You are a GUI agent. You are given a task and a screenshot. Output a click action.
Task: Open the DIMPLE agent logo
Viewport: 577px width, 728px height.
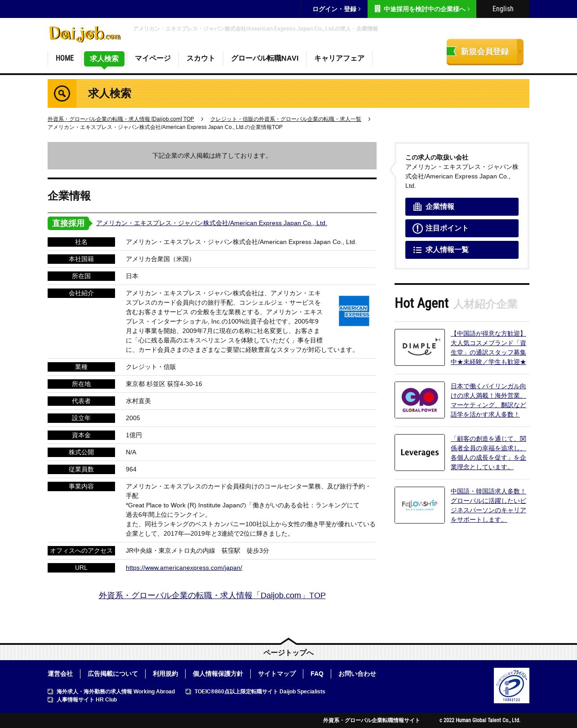coord(420,347)
